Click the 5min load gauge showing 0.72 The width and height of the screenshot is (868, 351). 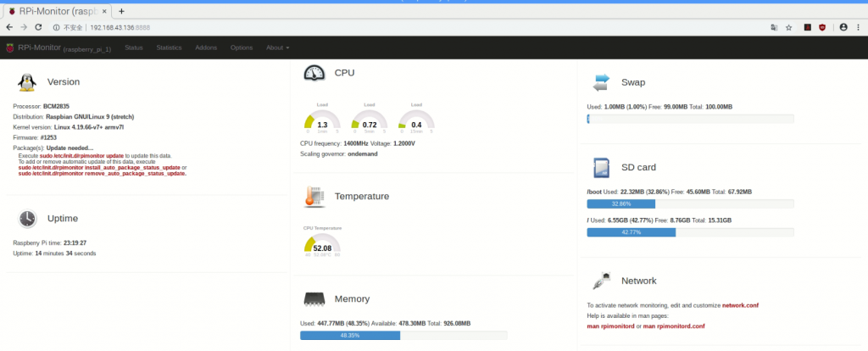(370, 119)
